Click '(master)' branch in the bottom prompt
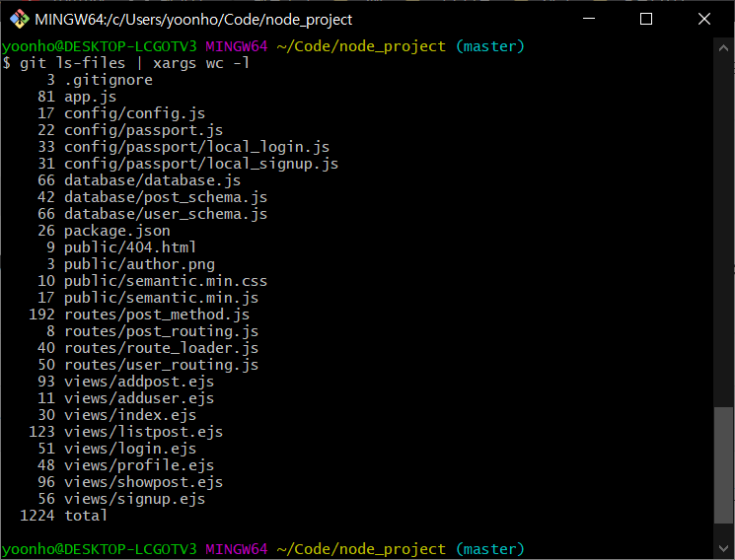This screenshot has height=560, width=735. (x=490, y=549)
